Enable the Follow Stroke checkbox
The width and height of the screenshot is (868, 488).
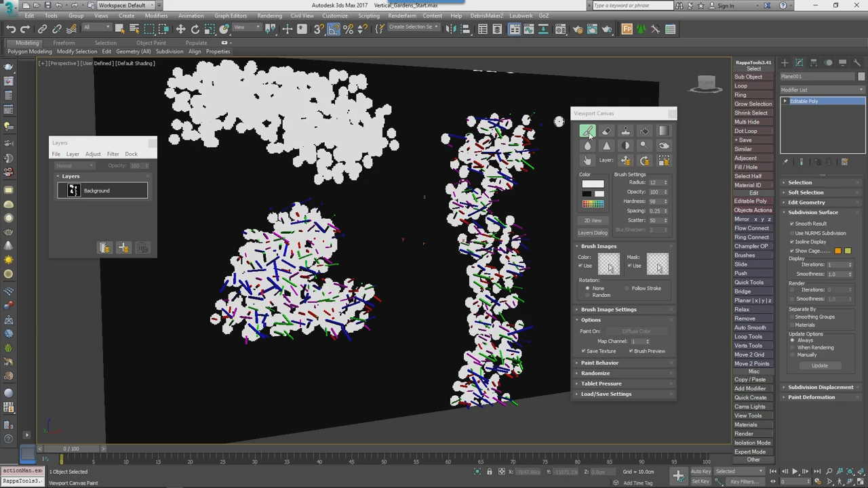(627, 288)
